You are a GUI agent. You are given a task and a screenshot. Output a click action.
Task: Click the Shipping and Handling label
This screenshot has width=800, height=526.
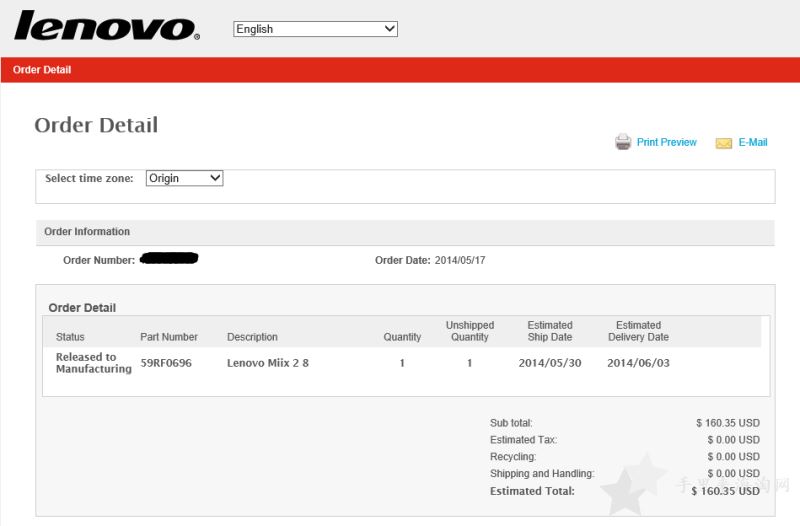542,473
